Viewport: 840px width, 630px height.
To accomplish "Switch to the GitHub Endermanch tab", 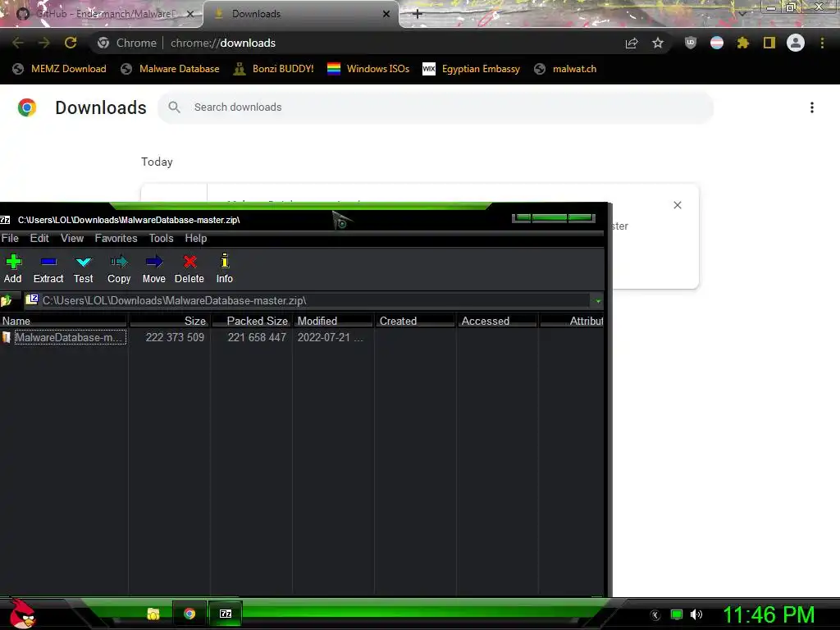I will 102,14.
